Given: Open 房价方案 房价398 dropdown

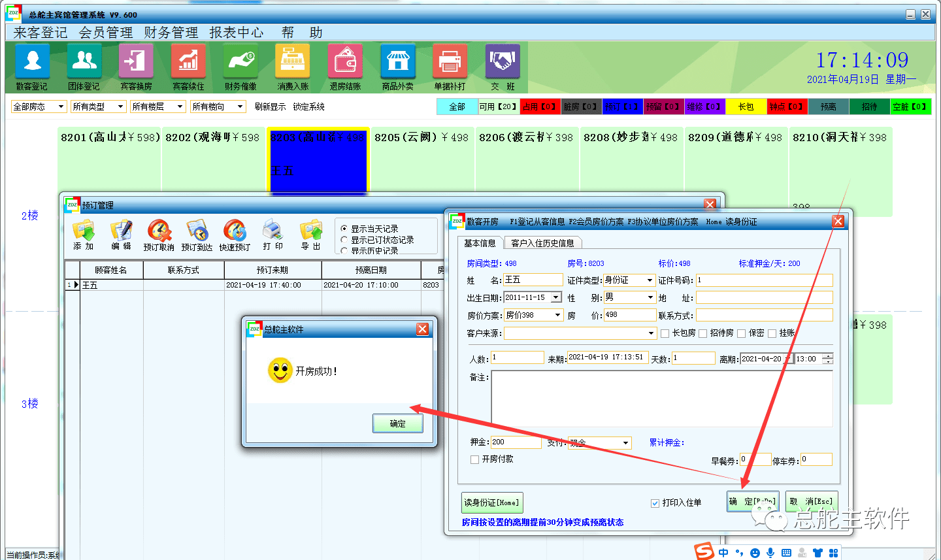Looking at the screenshot, I should coord(558,315).
